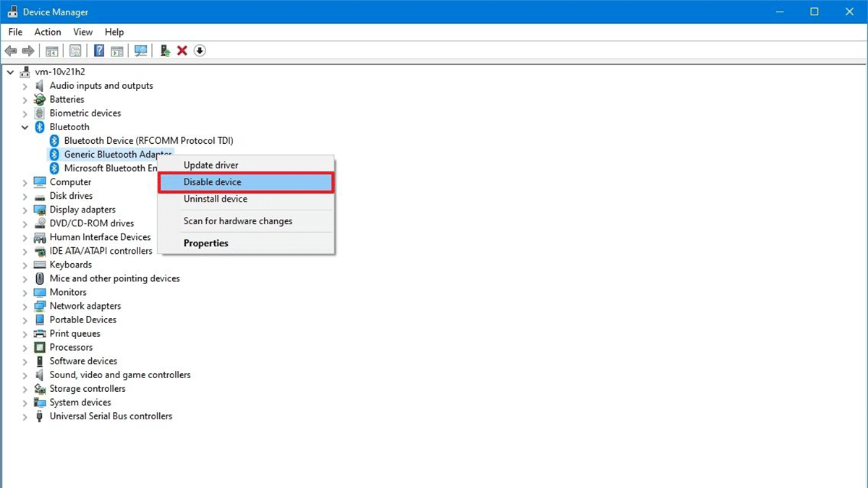Click the down-arrow Disable device toolbar icon
Viewport: 868px width, 488px height.
click(x=200, y=51)
